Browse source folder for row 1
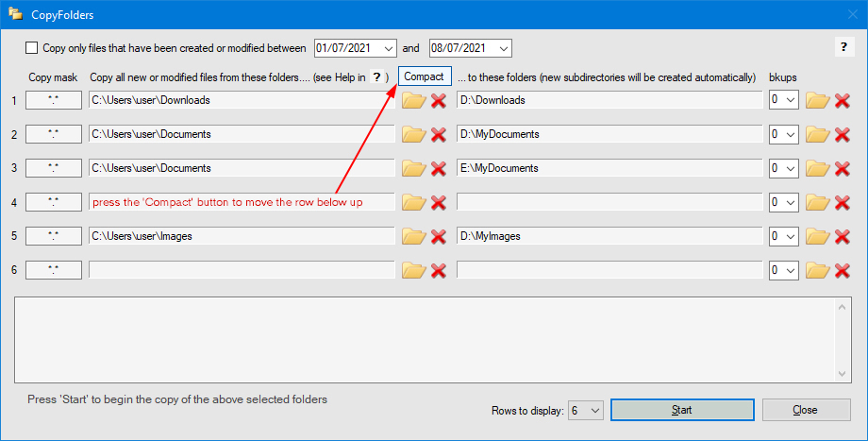 click(x=413, y=100)
